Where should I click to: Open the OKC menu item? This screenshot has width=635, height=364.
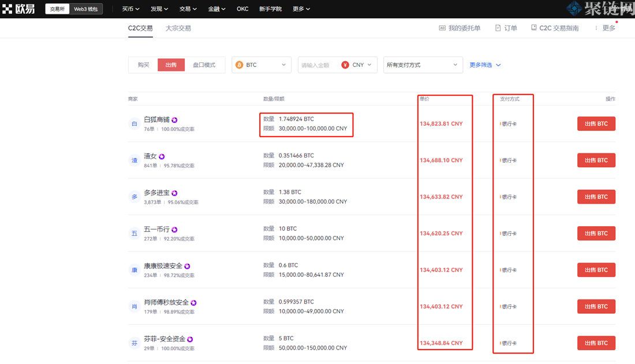242,9
